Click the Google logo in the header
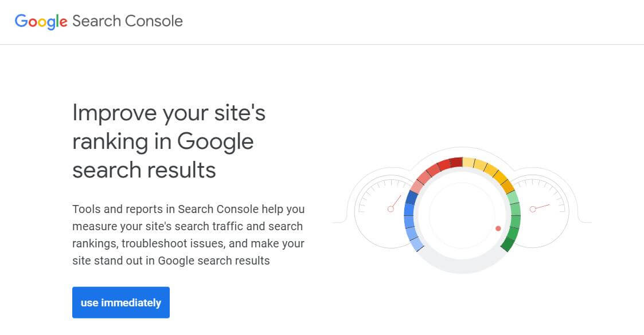Screen dimensions: 644x335 click(41, 22)
